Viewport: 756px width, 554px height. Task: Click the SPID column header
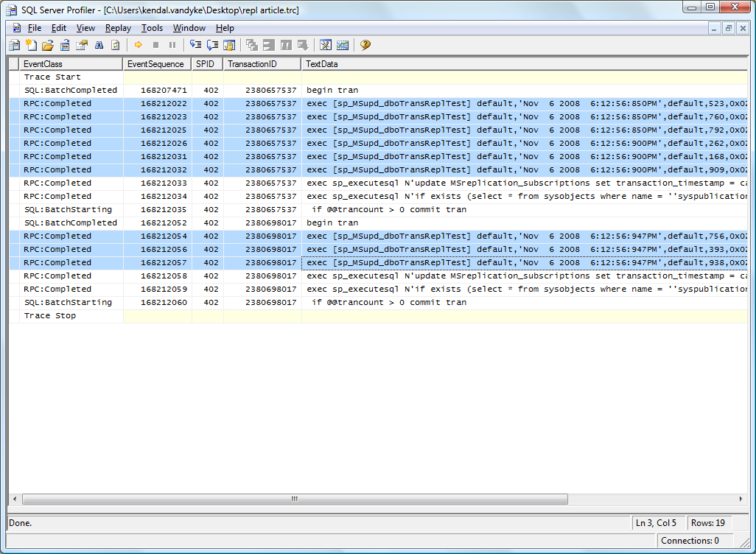pos(207,64)
